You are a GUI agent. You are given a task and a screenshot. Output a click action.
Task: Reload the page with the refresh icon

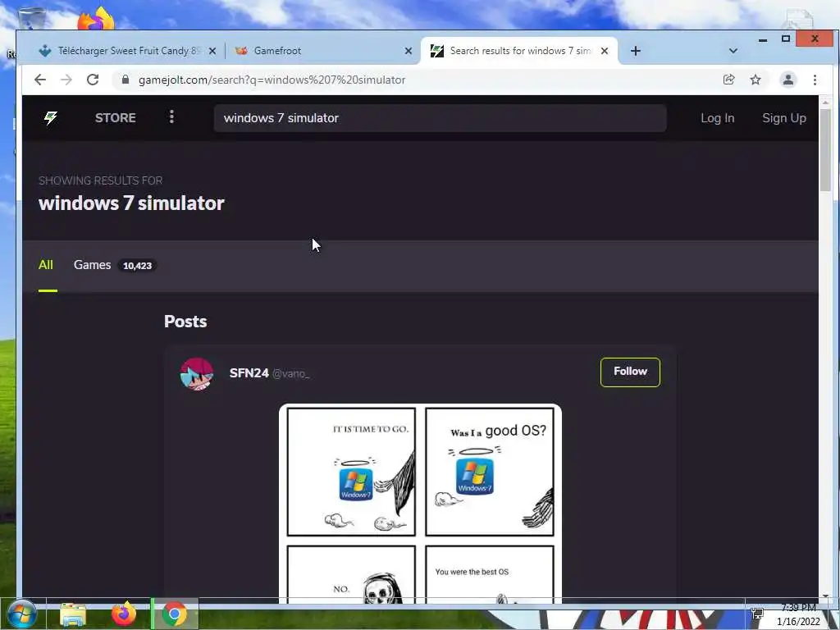coord(93,80)
